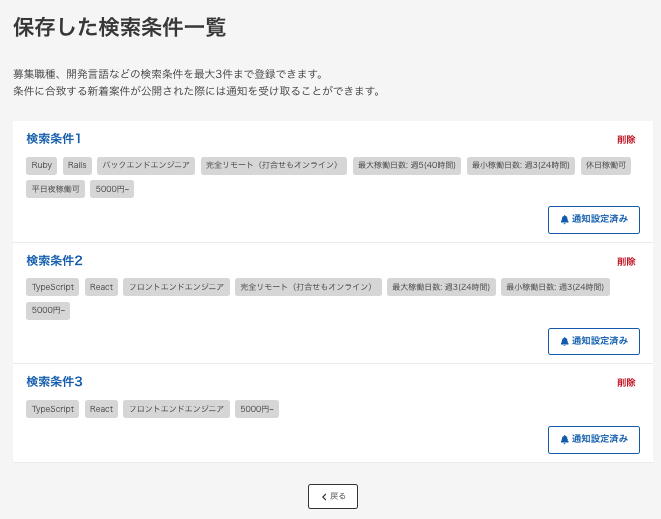661x519 pixels.
Task: Click 完全リモート tag in 検索条件1
Action: pyautogui.click(x=274, y=165)
